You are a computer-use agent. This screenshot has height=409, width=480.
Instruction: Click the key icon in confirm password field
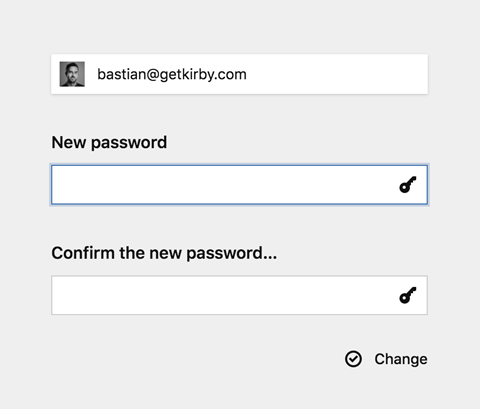point(408,295)
